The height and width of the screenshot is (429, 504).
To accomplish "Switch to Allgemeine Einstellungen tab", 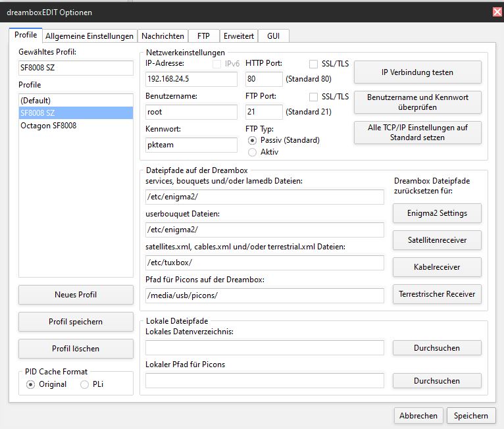I will click(89, 36).
